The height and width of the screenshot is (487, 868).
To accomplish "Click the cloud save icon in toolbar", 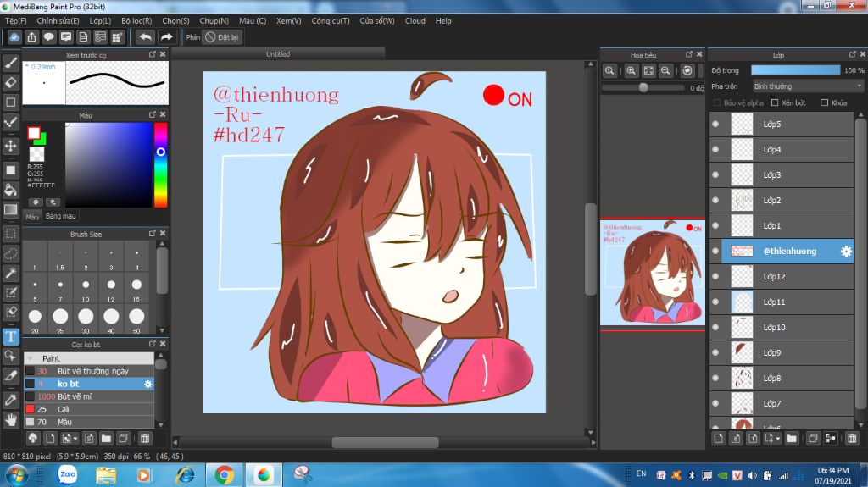I will (x=14, y=37).
